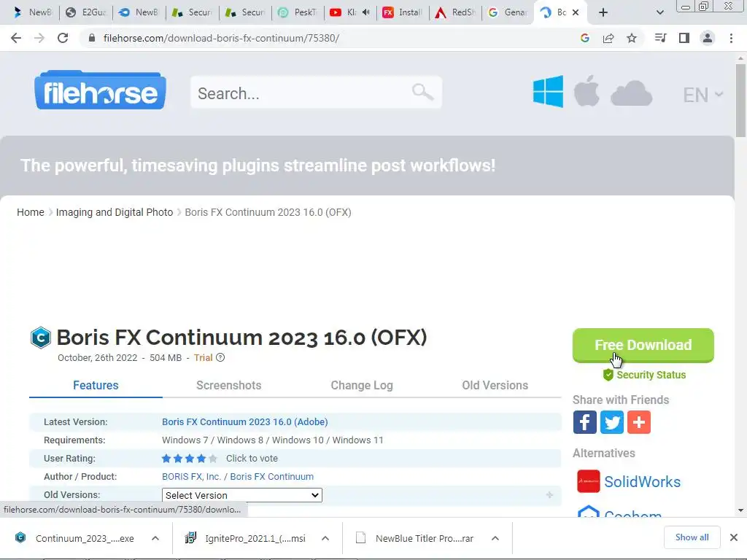Go to Home breadcrumb link

[x=31, y=212]
